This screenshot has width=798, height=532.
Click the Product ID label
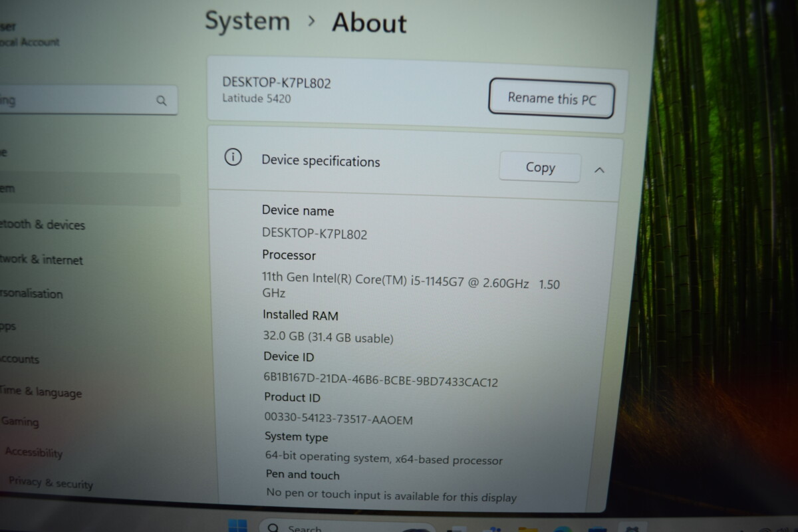tap(292, 397)
